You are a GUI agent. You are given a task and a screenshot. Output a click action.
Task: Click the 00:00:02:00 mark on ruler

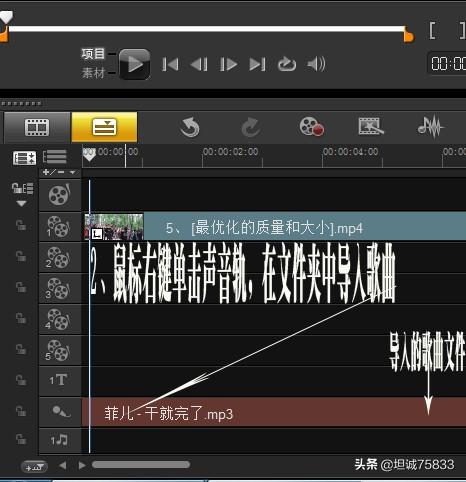pos(231,152)
